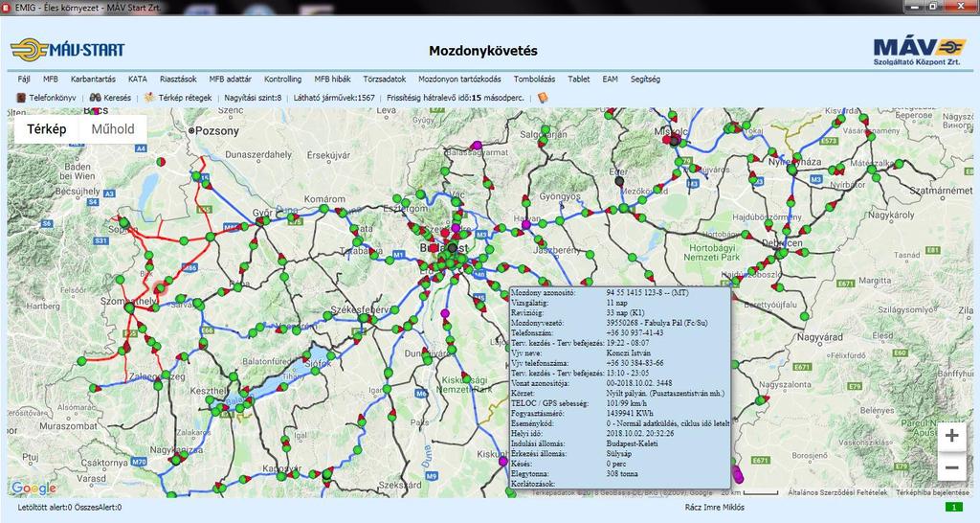
Task: Switch map to Térkép view
Action: pos(47,129)
